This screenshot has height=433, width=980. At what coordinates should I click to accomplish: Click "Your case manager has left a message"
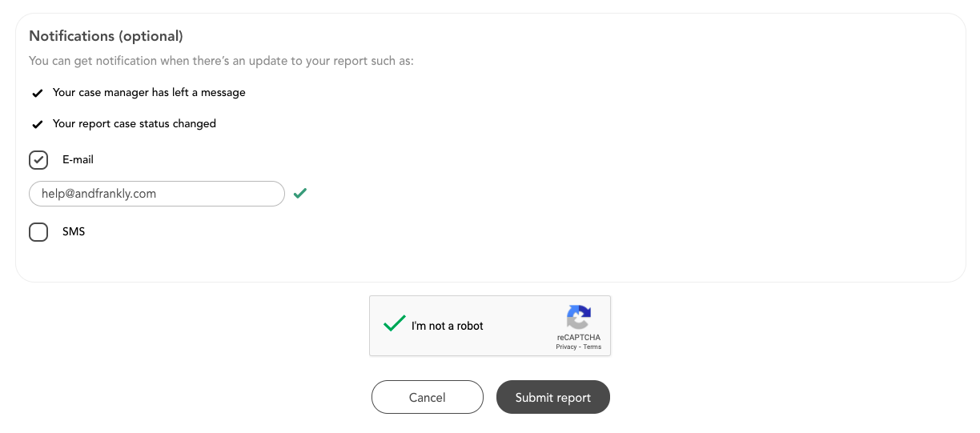point(149,93)
